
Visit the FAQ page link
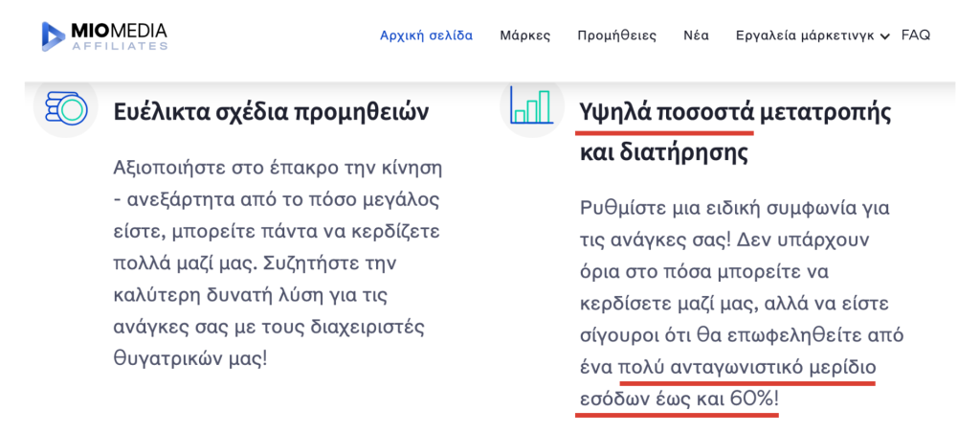point(915,35)
